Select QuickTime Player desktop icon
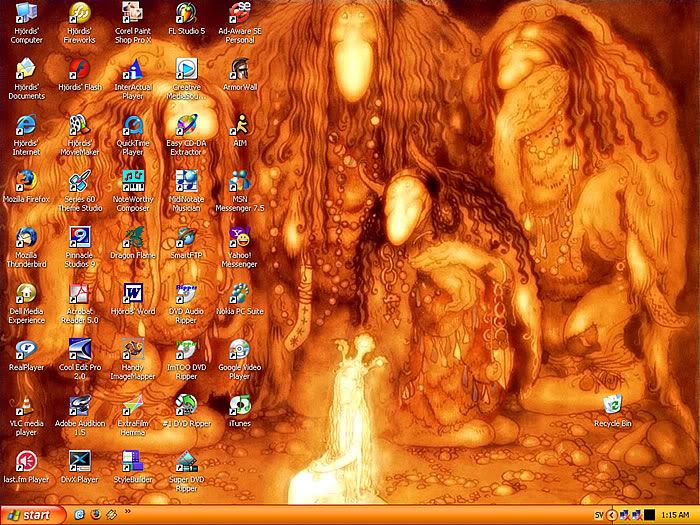This screenshot has width=700, height=525. [x=133, y=125]
